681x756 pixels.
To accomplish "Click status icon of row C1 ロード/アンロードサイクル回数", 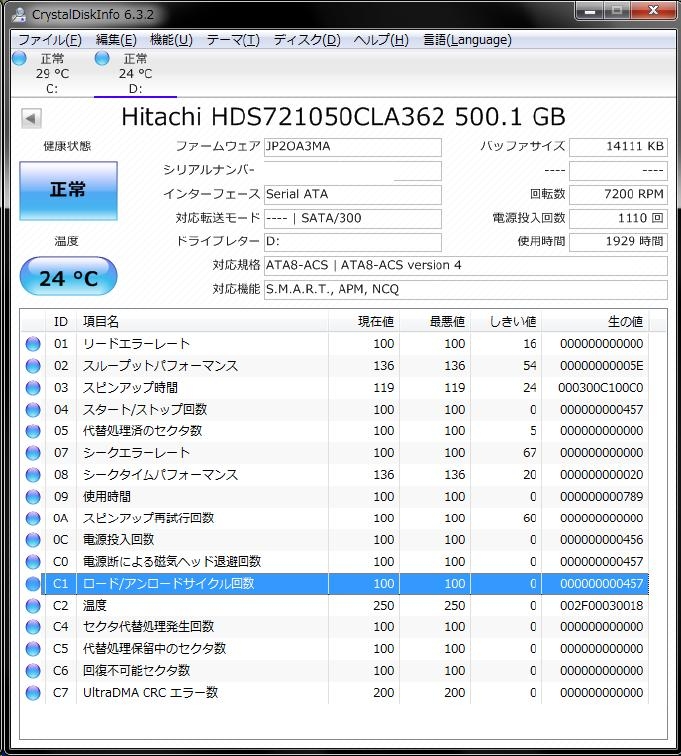I will coord(33,584).
